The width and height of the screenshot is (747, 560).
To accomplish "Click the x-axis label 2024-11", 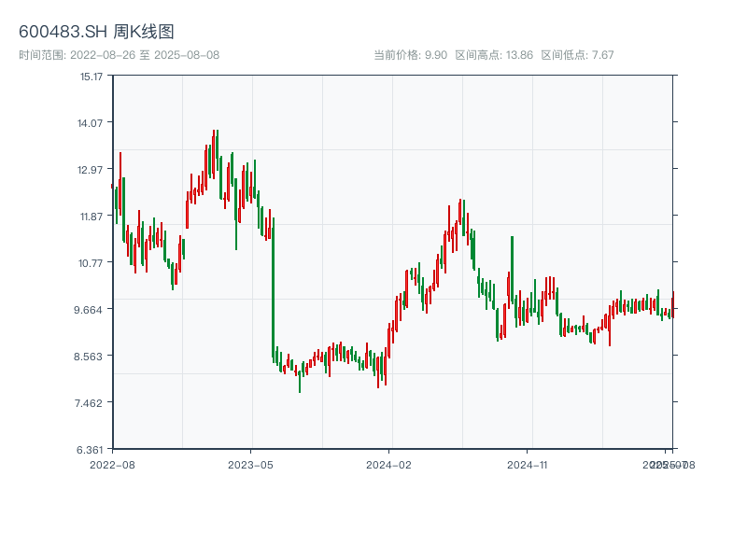I will pyautogui.click(x=528, y=465).
